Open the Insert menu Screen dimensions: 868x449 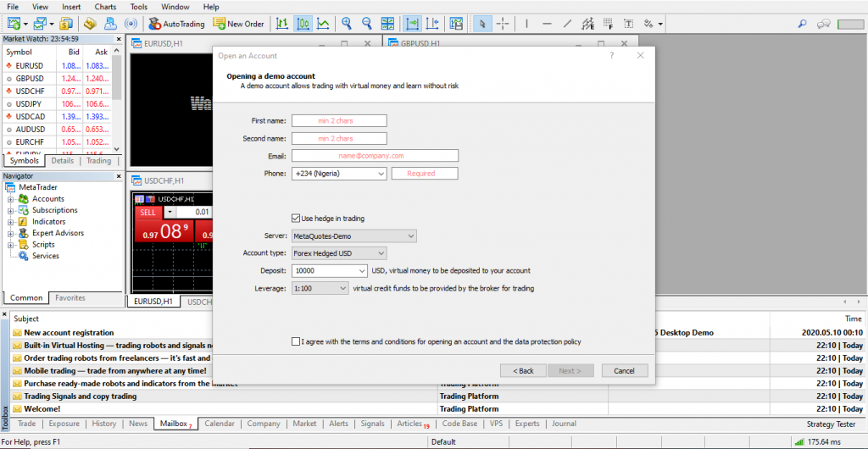click(71, 7)
